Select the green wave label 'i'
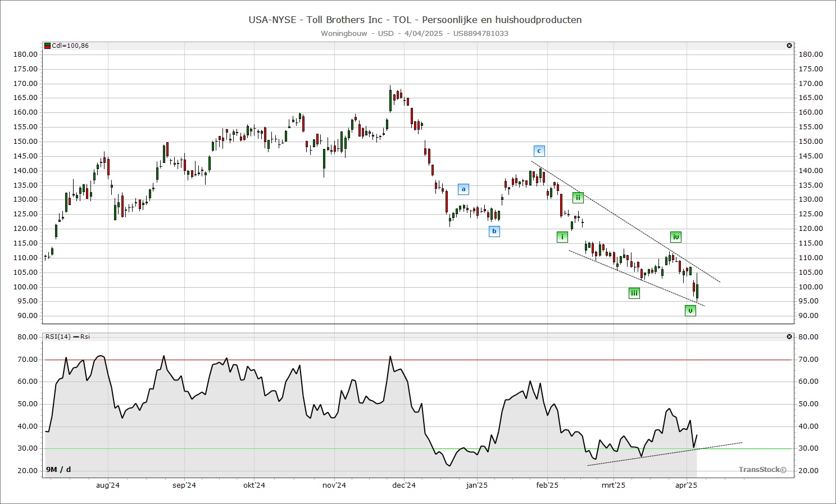Image resolution: width=836 pixels, height=504 pixels. point(562,237)
